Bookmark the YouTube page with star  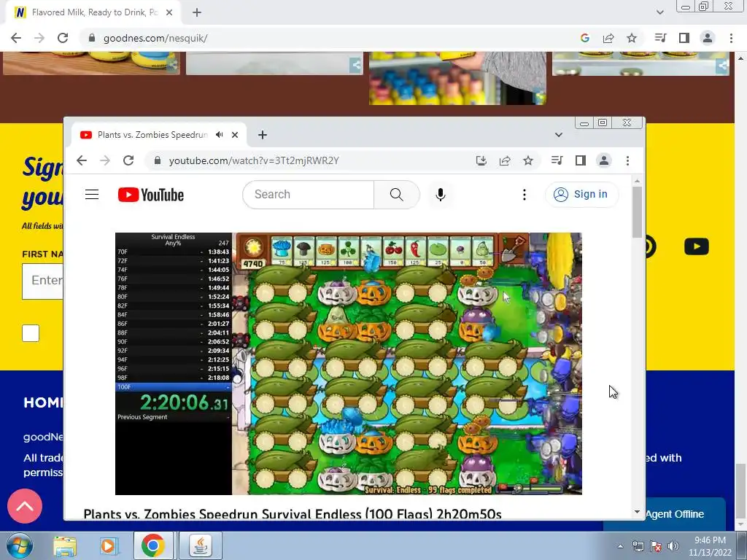(x=528, y=160)
